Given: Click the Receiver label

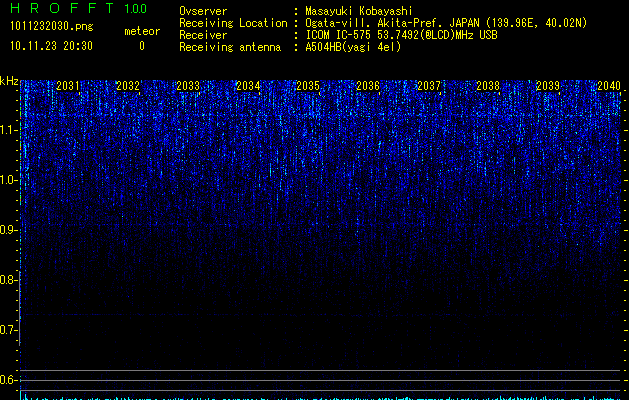Looking at the screenshot, I should [x=203, y=35].
